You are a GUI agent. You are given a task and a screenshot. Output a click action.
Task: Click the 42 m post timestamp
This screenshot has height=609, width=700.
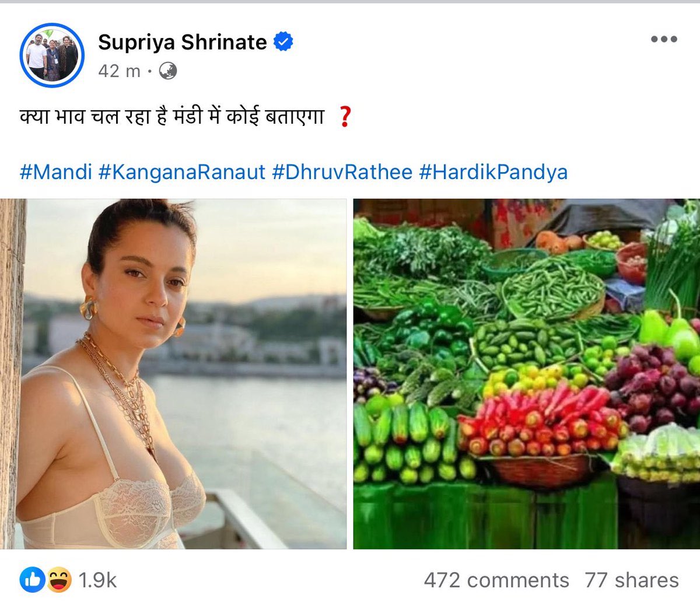pyautogui.click(x=119, y=71)
